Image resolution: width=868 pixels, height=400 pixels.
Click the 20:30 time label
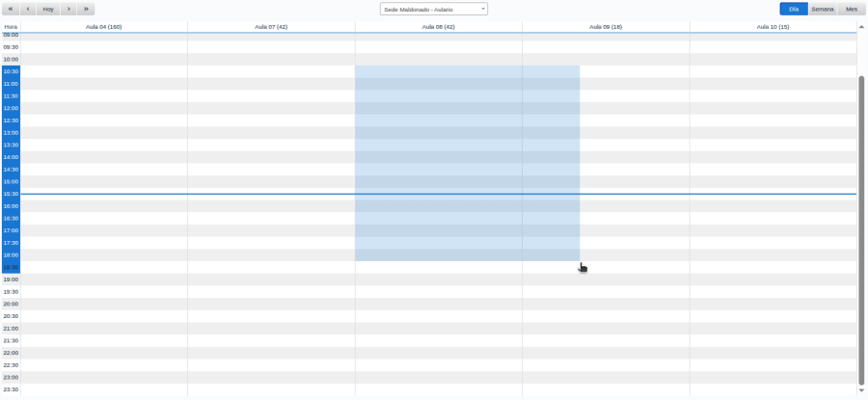(11, 316)
